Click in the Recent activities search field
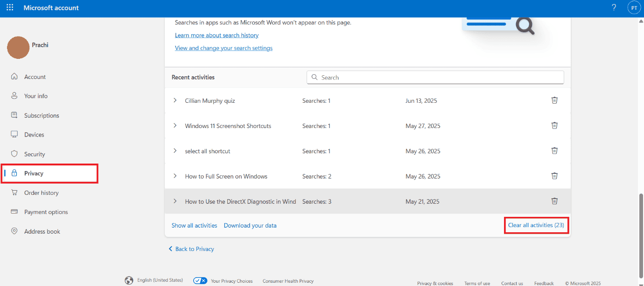 point(435,78)
